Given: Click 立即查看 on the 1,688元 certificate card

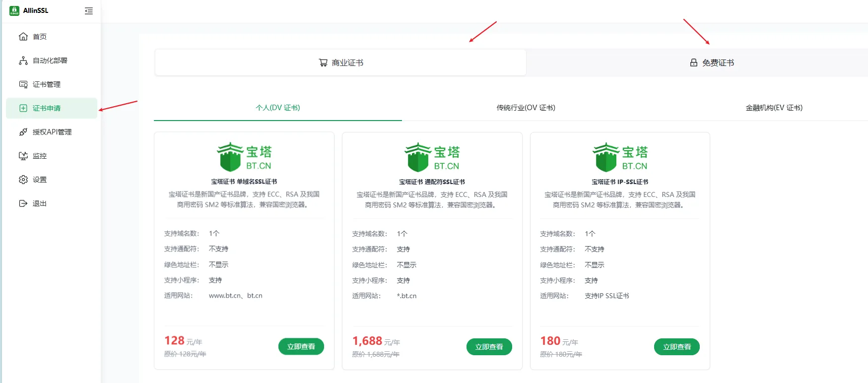Looking at the screenshot, I should point(489,347).
